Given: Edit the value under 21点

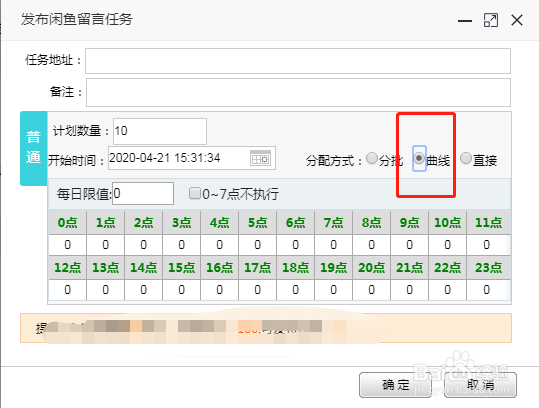Looking at the screenshot, I should 409,290.
